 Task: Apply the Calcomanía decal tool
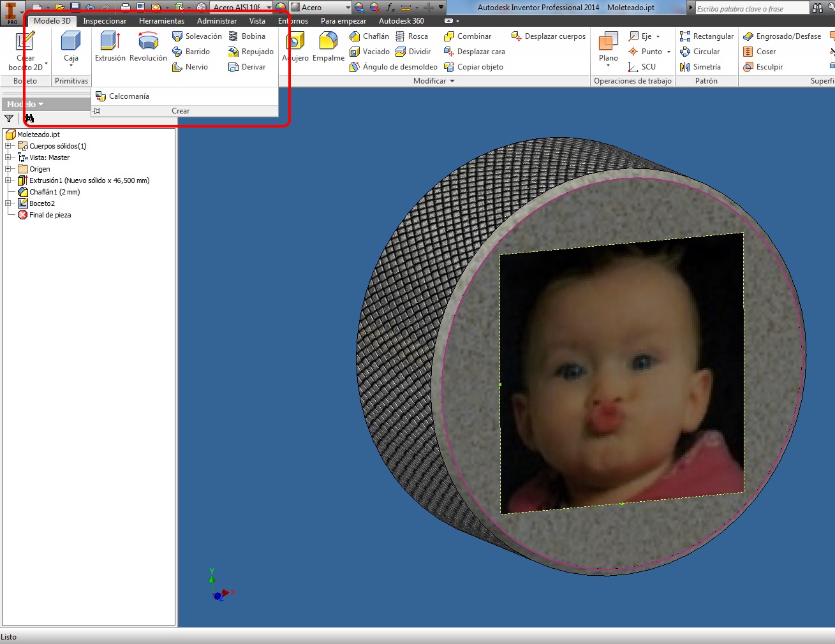point(122,96)
